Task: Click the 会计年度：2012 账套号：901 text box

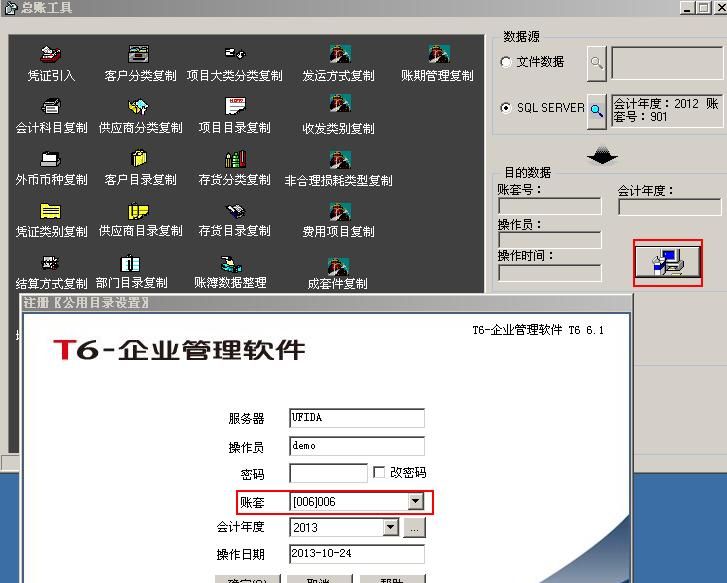Action: [667, 110]
